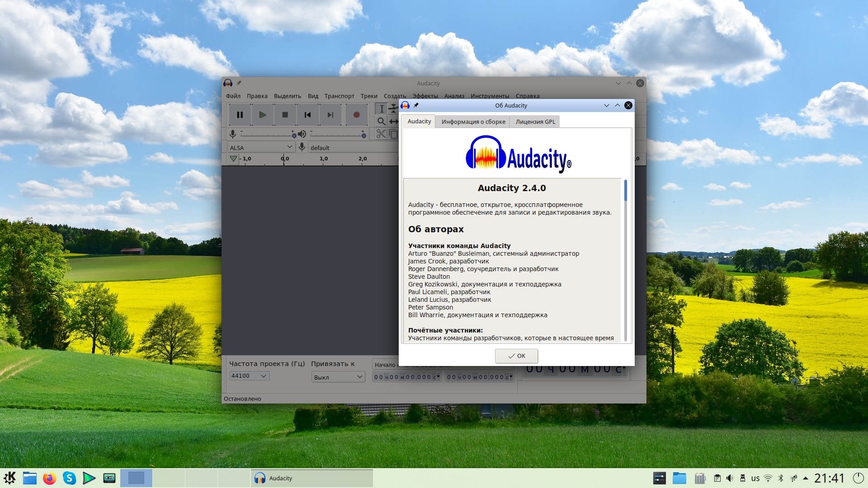
Task: Start playback with the Play button
Action: click(x=262, y=115)
